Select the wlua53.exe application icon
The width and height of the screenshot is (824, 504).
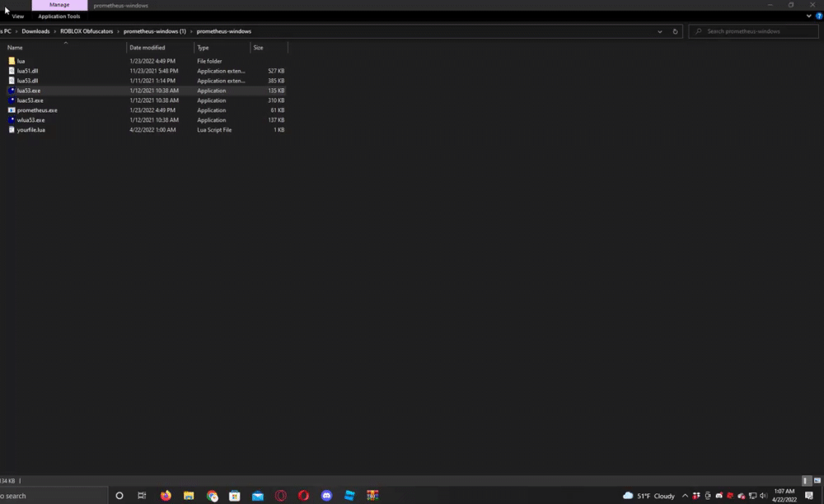coord(12,120)
